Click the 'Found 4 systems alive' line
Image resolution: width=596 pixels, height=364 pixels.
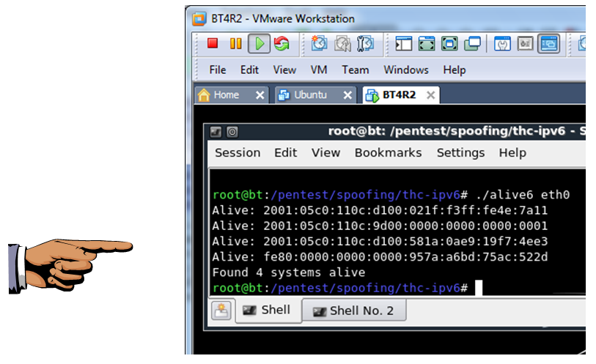[x=289, y=272]
